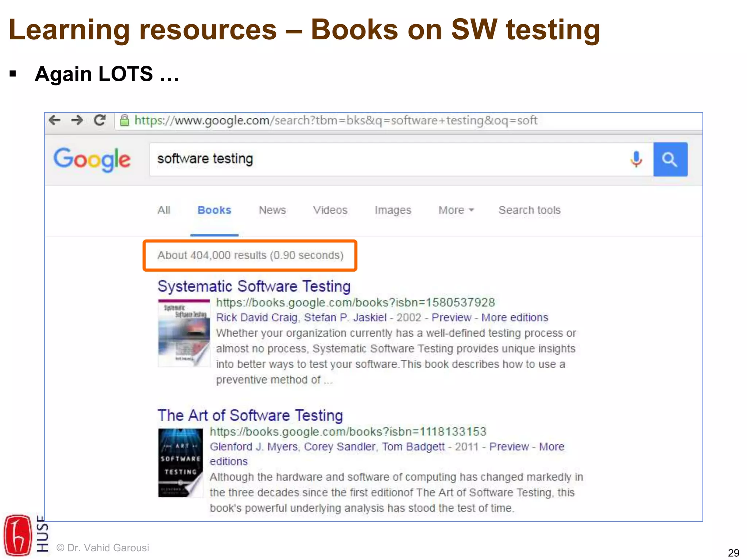Open author Tom Badgett link
This screenshot has width=747, height=560.
pos(413,447)
